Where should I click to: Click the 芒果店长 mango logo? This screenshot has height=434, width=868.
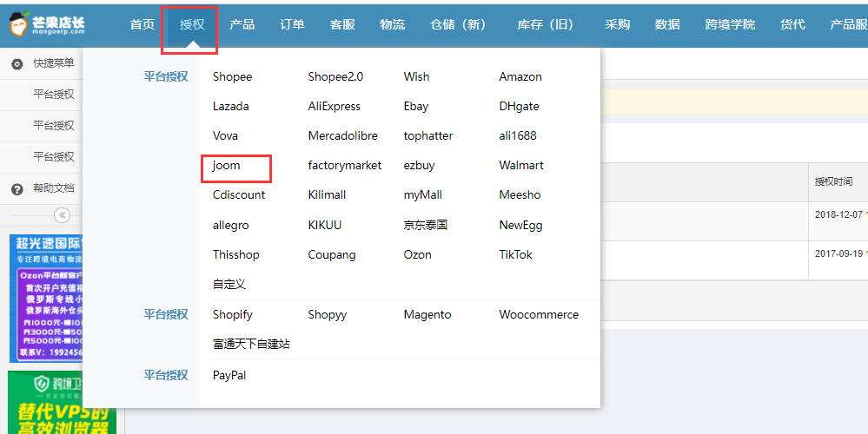tap(47, 24)
